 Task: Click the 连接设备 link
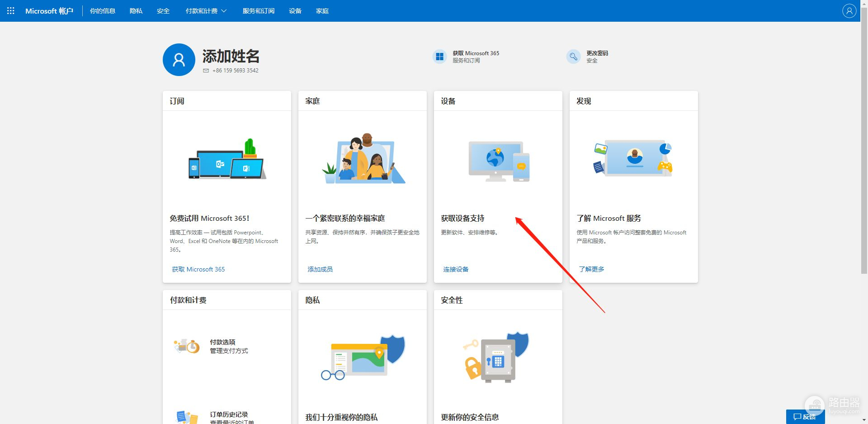[x=456, y=269]
